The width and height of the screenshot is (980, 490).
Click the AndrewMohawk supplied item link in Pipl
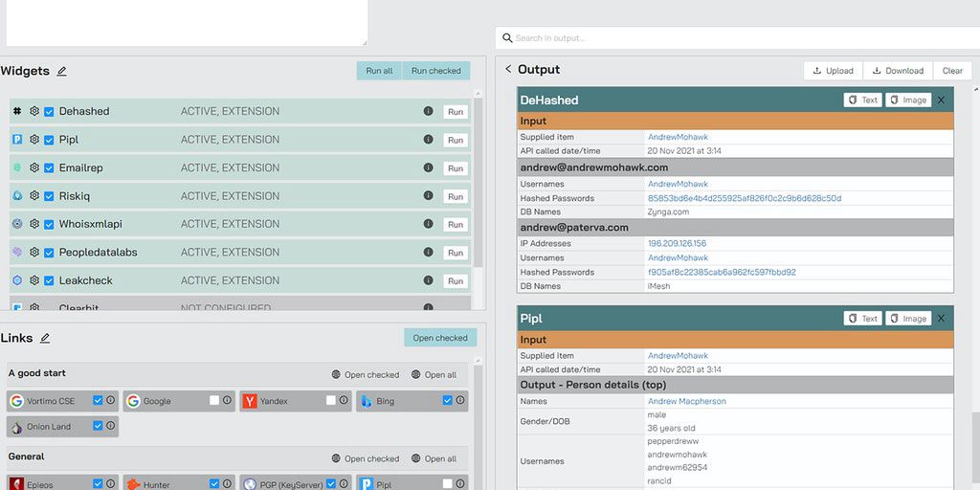[678, 356]
